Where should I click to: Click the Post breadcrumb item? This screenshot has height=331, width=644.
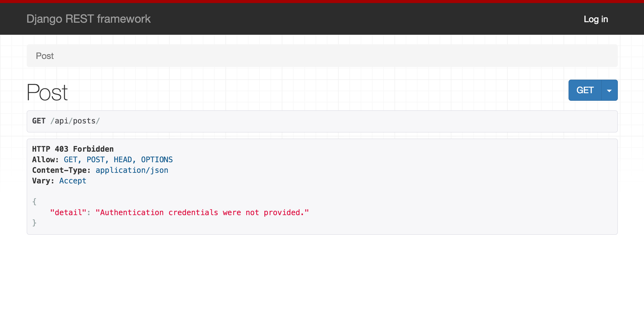pos(45,56)
